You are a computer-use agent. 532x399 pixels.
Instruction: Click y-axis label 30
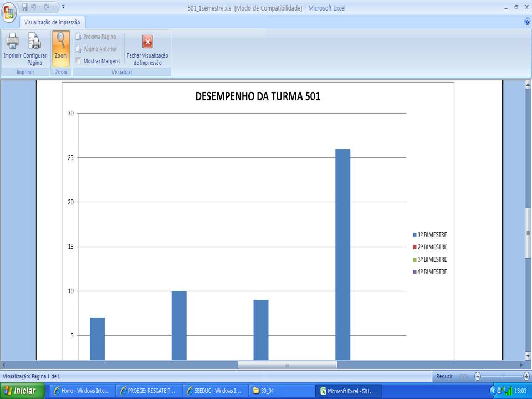coord(70,113)
